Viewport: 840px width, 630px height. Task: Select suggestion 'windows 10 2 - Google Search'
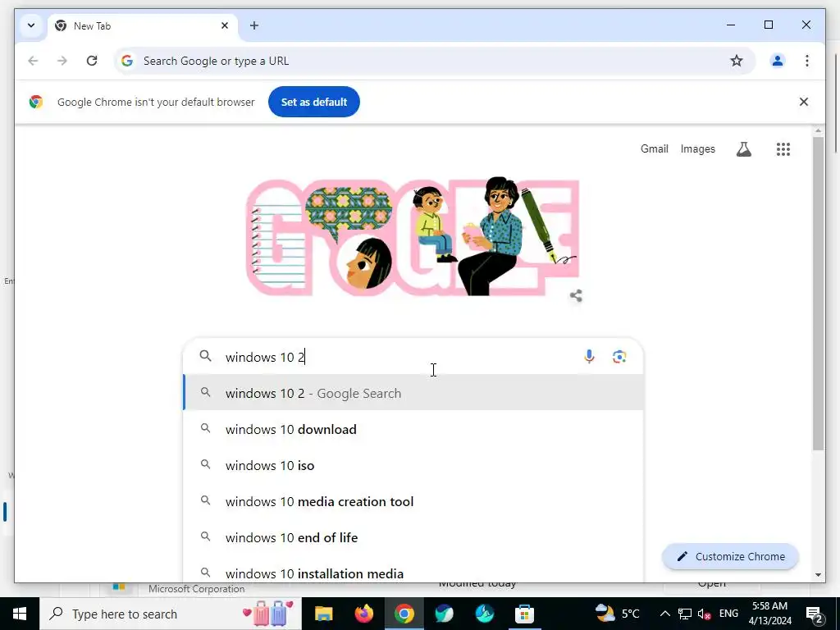pyautogui.click(x=413, y=393)
